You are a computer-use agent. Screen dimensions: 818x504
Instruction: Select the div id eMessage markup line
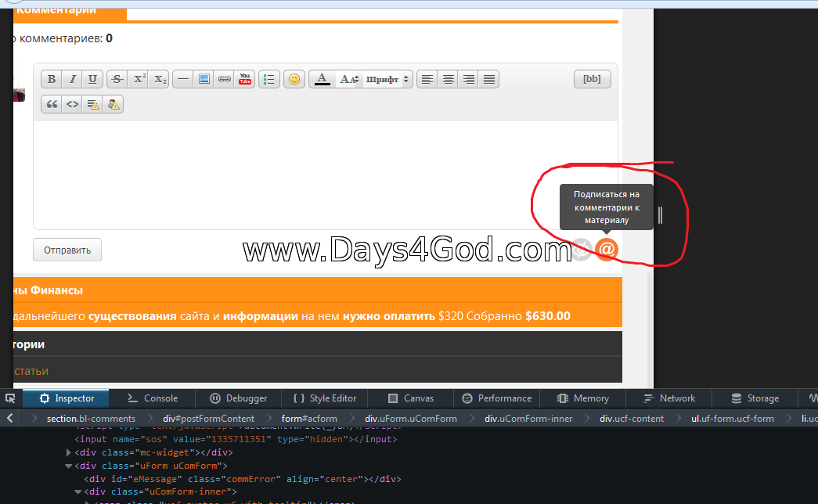click(x=243, y=479)
